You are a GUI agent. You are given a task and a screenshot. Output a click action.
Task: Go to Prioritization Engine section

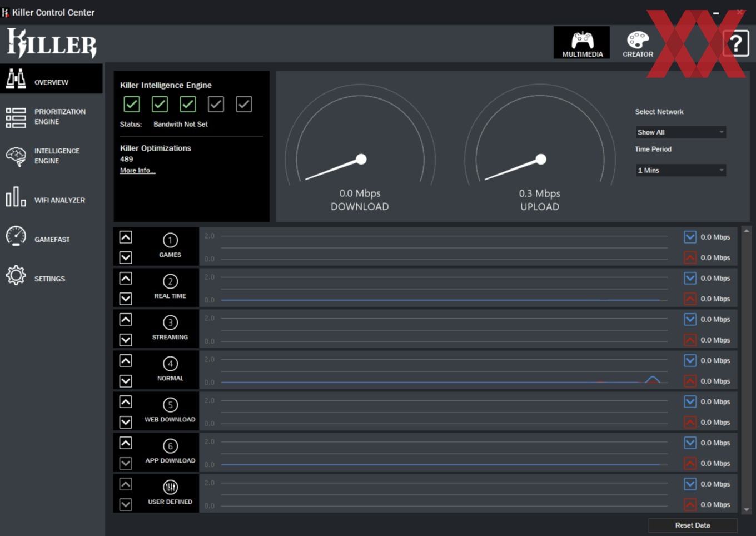click(51, 117)
